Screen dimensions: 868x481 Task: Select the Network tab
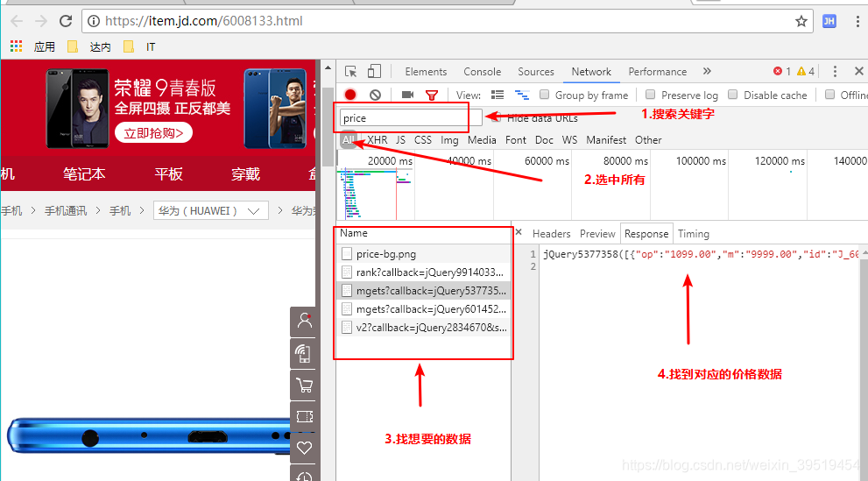coord(591,72)
